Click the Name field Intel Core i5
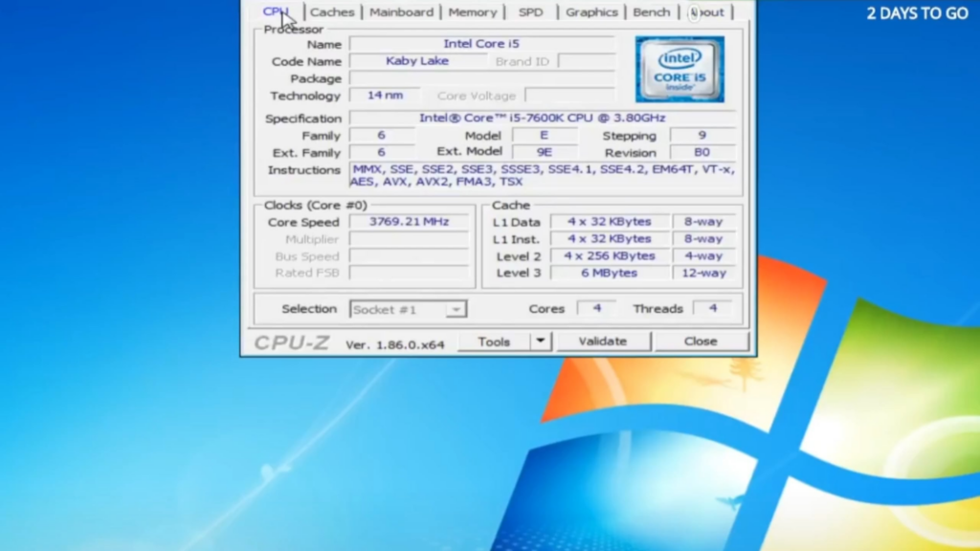Image resolution: width=980 pixels, height=551 pixels. tap(482, 44)
